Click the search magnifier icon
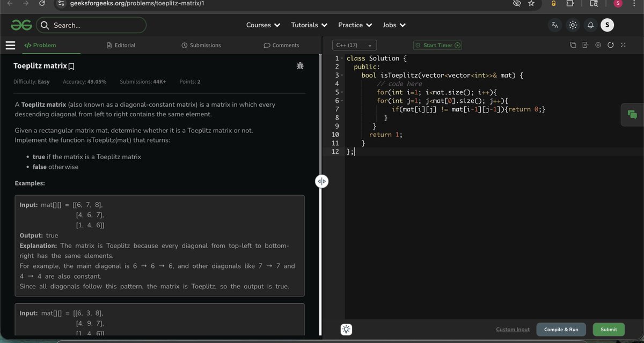Image resolution: width=644 pixels, height=343 pixels. [x=45, y=25]
